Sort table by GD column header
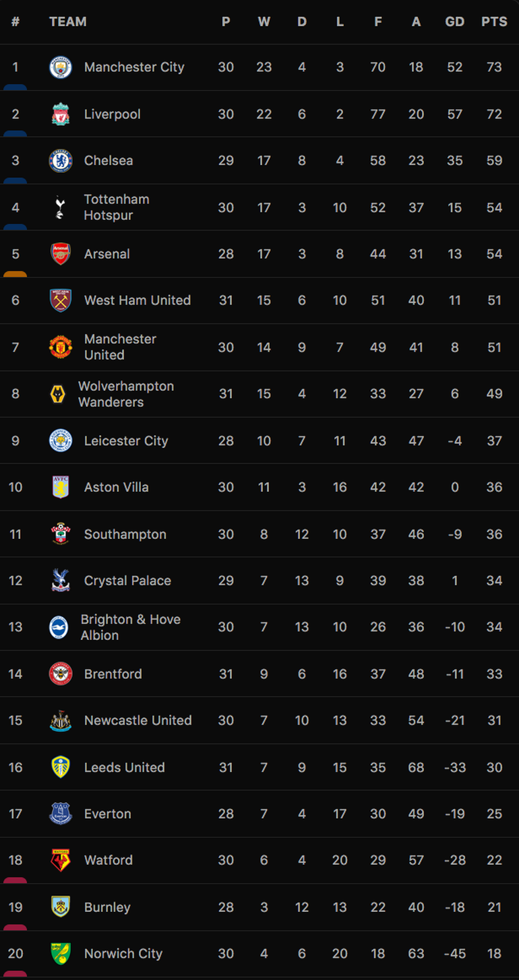 [x=455, y=22]
